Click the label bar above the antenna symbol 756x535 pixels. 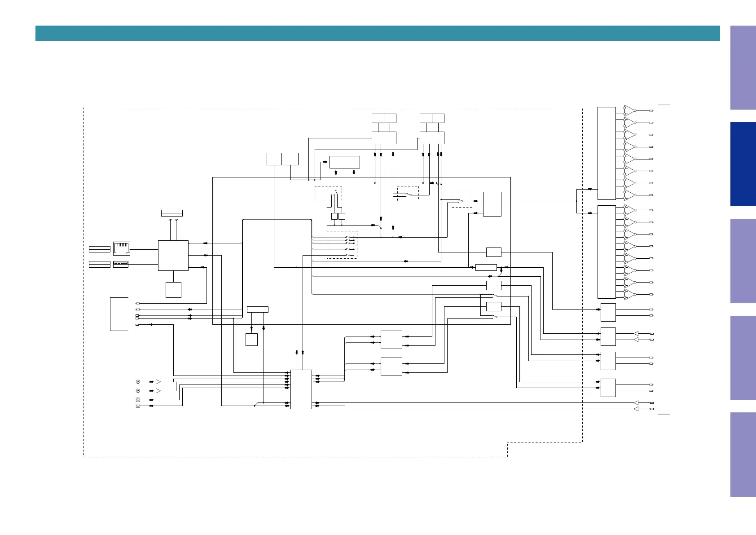coord(172,213)
